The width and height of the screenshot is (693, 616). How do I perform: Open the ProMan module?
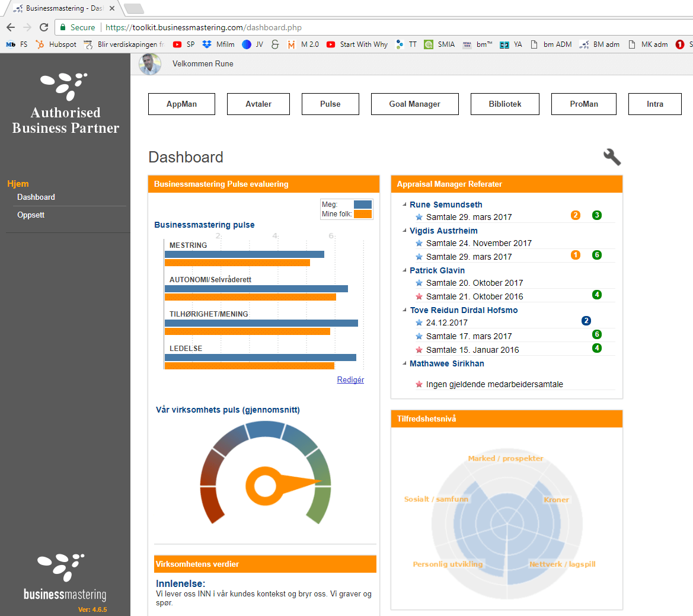(x=584, y=104)
